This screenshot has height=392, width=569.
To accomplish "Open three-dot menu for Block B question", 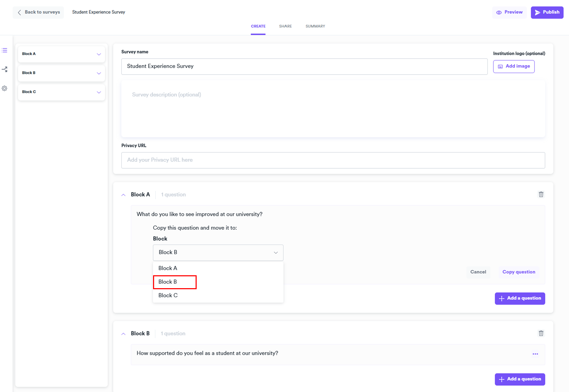I will pos(535,354).
